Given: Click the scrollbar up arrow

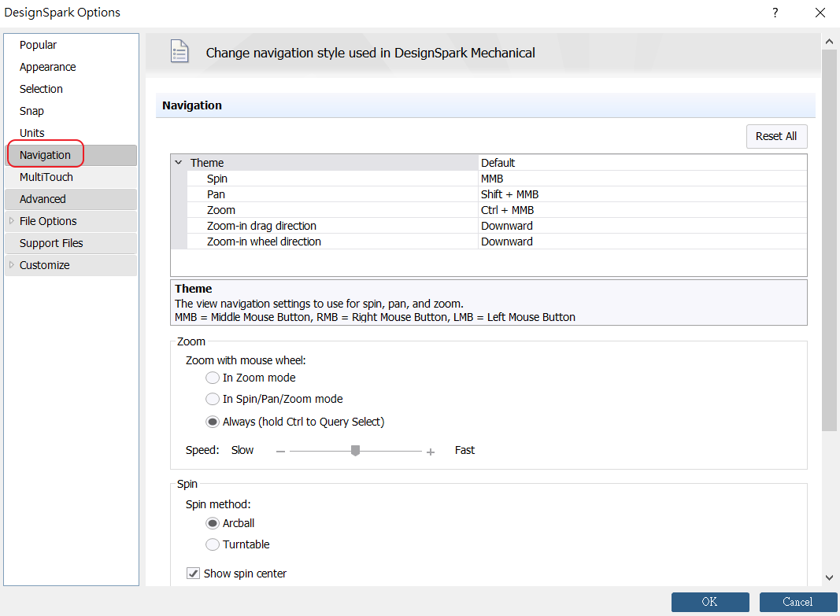Looking at the screenshot, I should click(829, 41).
